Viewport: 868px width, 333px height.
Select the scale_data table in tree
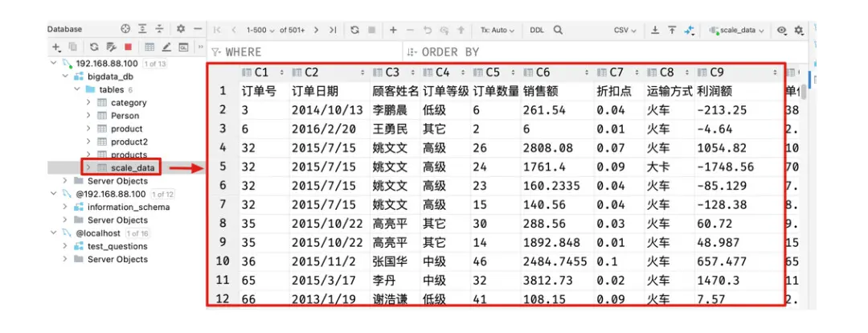tap(133, 167)
